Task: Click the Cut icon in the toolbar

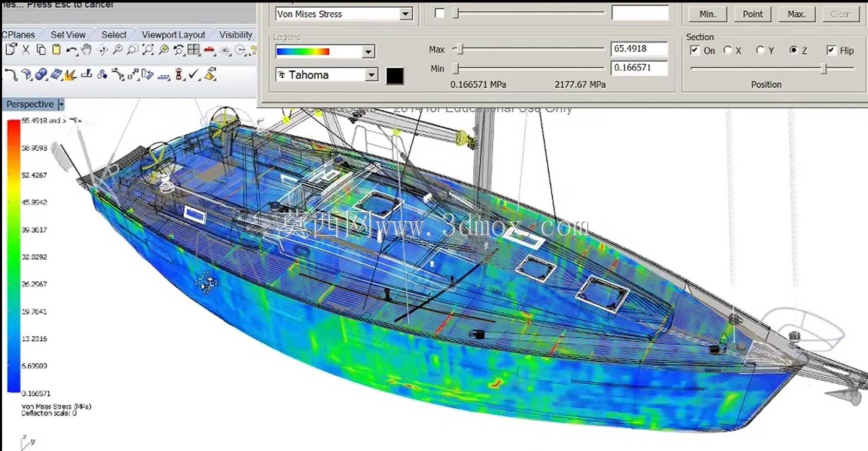Action: 26,50
